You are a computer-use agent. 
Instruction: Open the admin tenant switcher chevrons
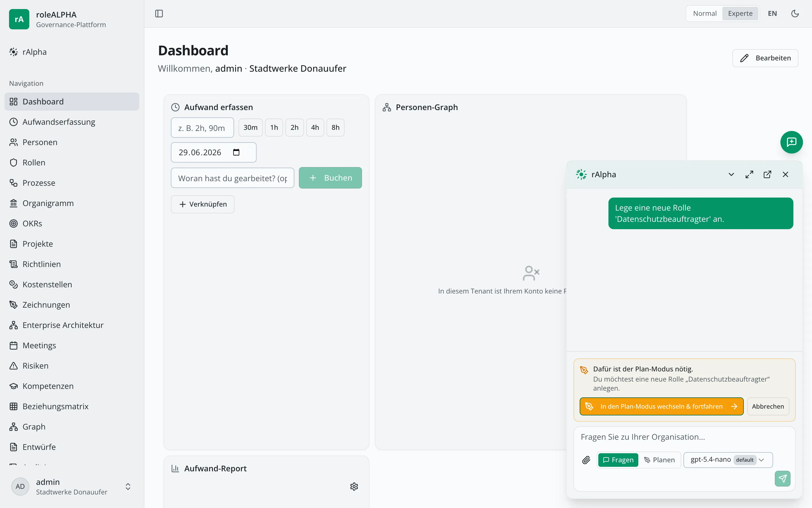point(128,487)
